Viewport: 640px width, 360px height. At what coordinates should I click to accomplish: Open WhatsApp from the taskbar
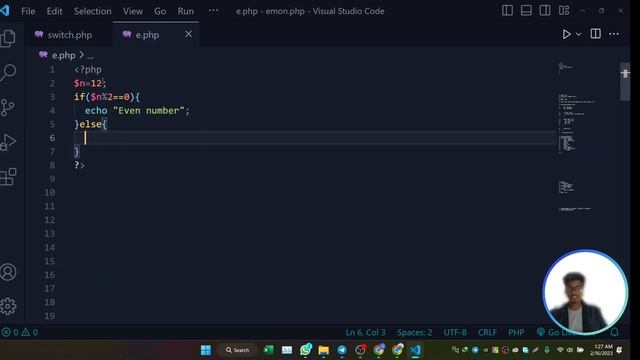coord(306,350)
